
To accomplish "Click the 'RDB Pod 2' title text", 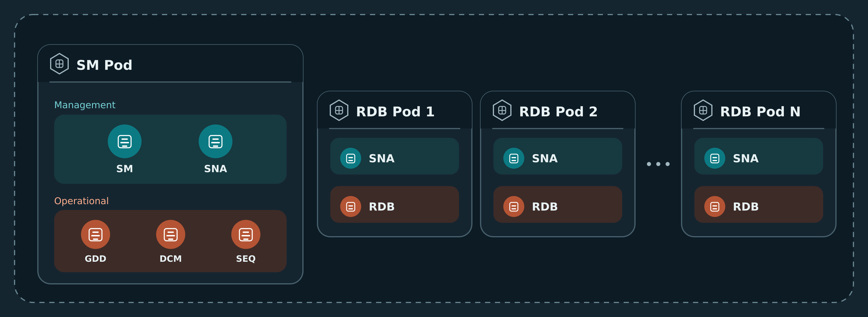I will pos(558,112).
